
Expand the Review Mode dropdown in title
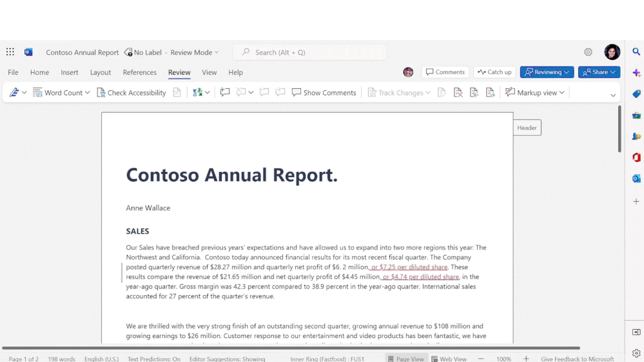[x=217, y=53]
